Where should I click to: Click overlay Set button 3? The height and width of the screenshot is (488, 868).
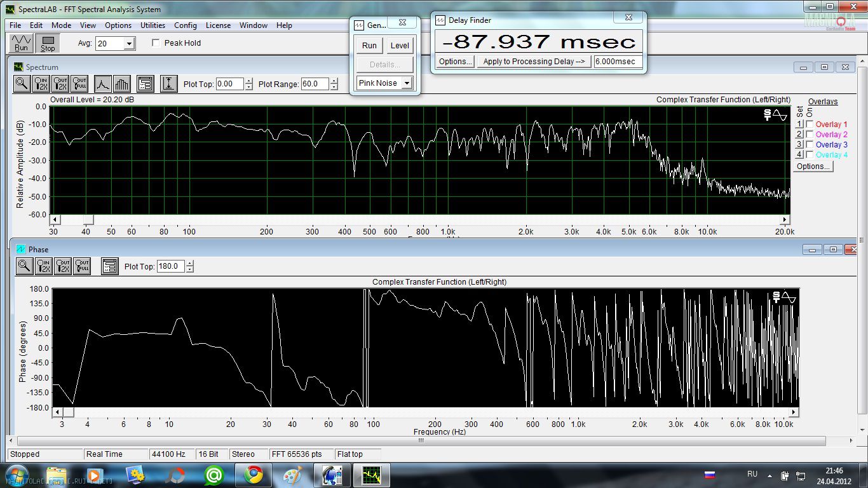coord(799,145)
